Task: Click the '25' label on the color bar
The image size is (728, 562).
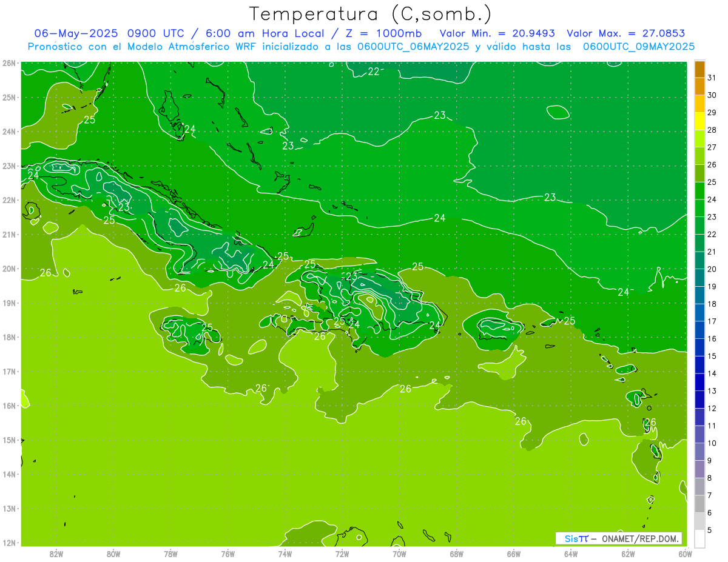Action: click(x=712, y=182)
